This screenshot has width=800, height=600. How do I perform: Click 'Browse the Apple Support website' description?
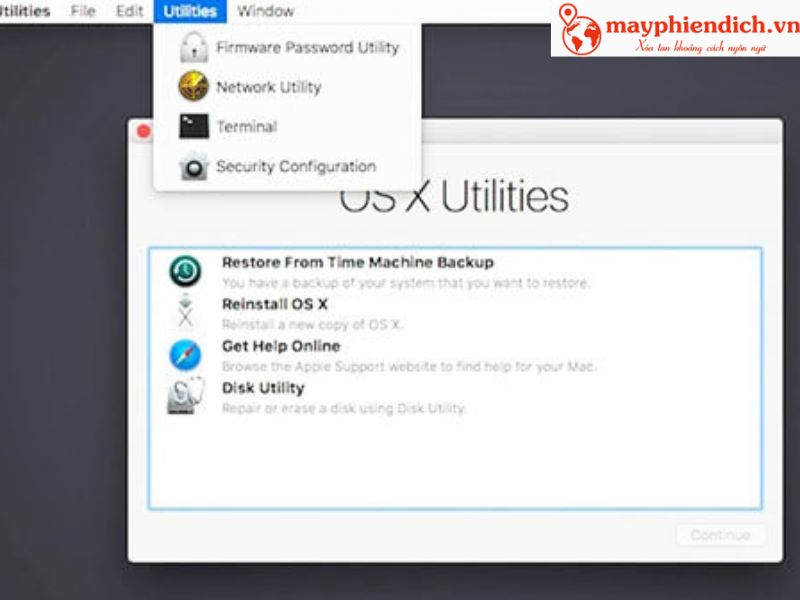pyautogui.click(x=409, y=366)
